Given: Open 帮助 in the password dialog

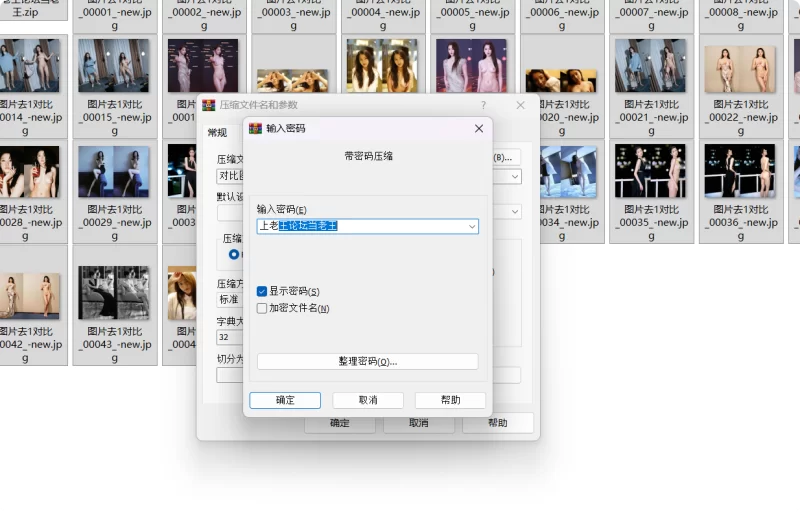Looking at the screenshot, I should coord(450,400).
